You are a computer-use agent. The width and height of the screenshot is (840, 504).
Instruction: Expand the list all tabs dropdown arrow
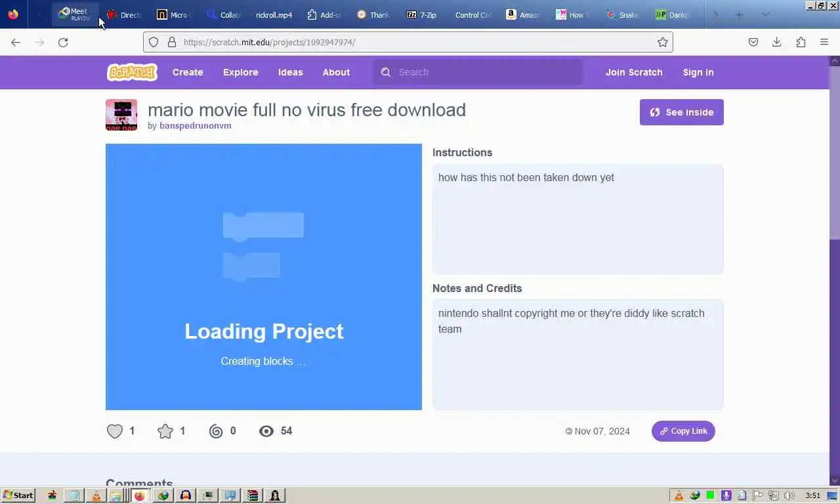765,14
